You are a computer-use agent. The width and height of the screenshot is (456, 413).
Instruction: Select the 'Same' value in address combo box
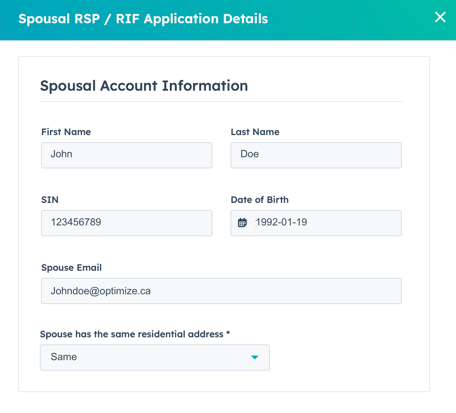coord(64,357)
